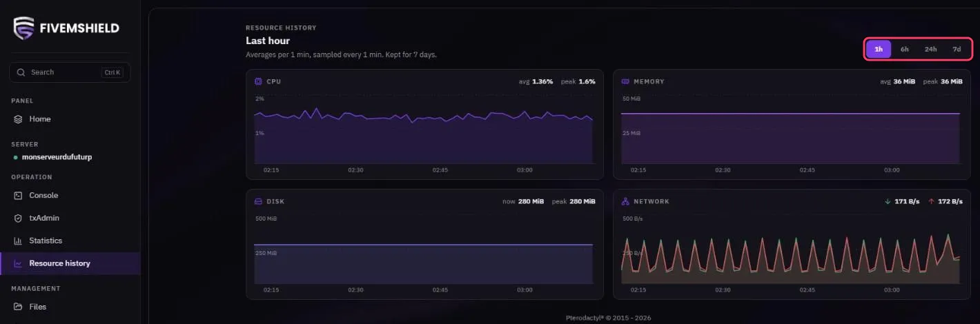Click the FIVEMSHIELD brand text
This screenshot has width=980, height=324.
81,28
